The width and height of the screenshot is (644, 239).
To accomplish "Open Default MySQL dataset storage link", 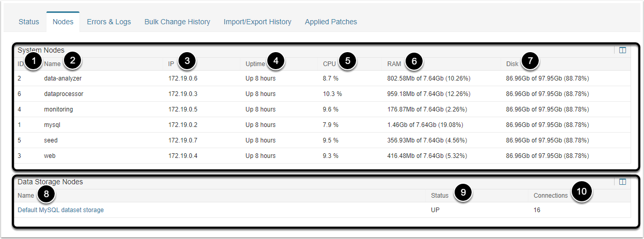I will [61, 210].
